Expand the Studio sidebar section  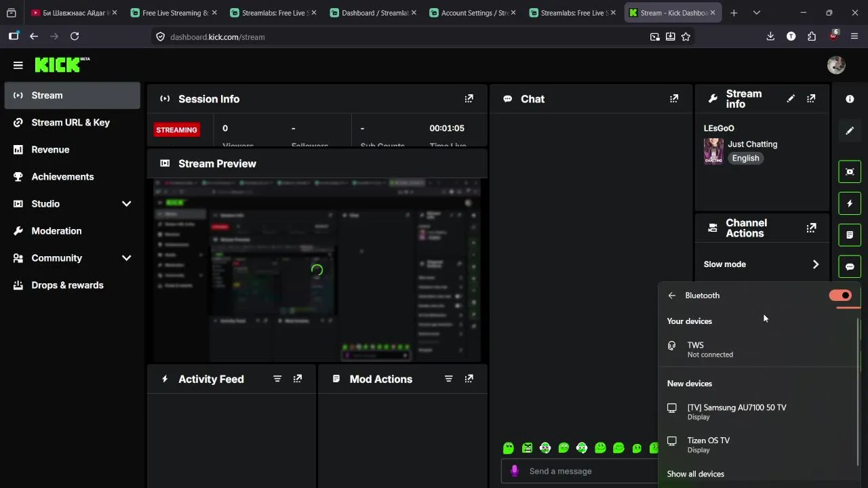click(x=126, y=203)
